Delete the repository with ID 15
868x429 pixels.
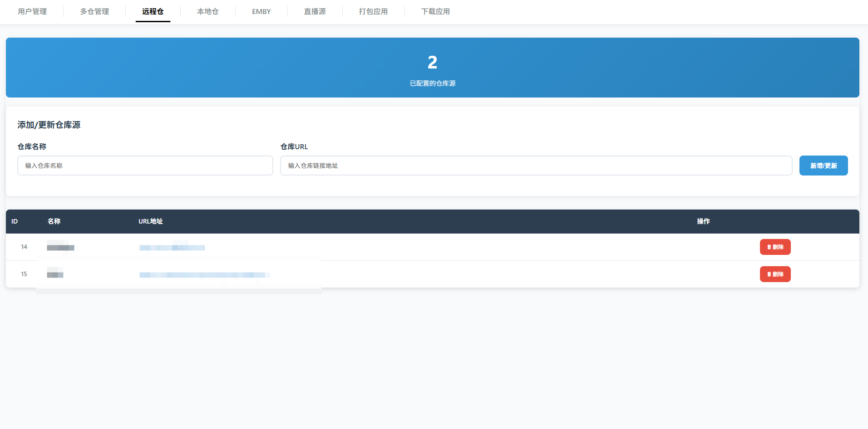coord(775,274)
